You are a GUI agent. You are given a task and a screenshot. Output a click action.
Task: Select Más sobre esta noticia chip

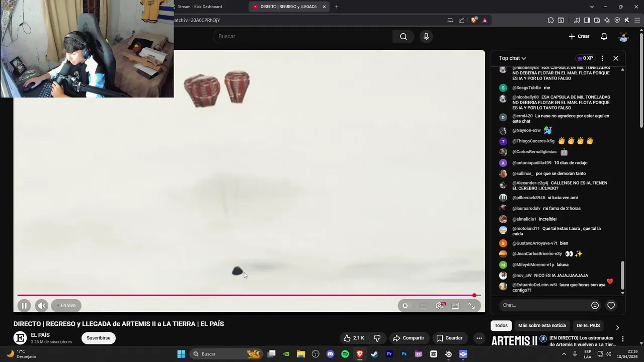542,325
